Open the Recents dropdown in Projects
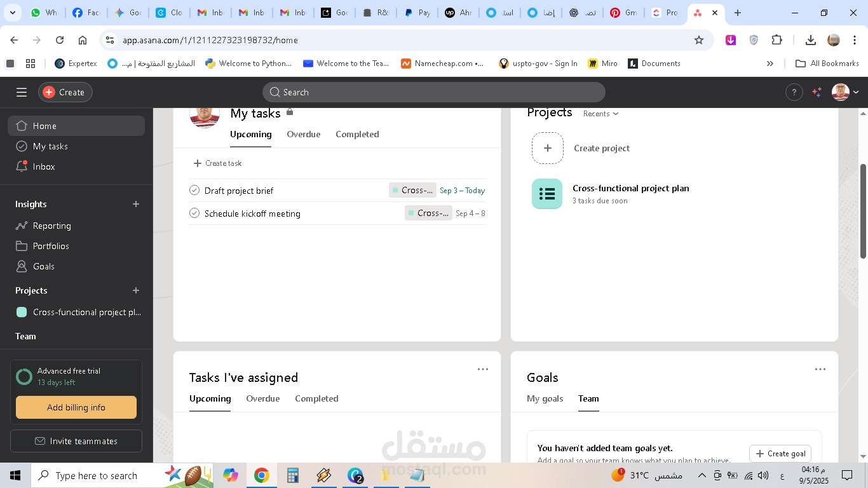 click(600, 114)
